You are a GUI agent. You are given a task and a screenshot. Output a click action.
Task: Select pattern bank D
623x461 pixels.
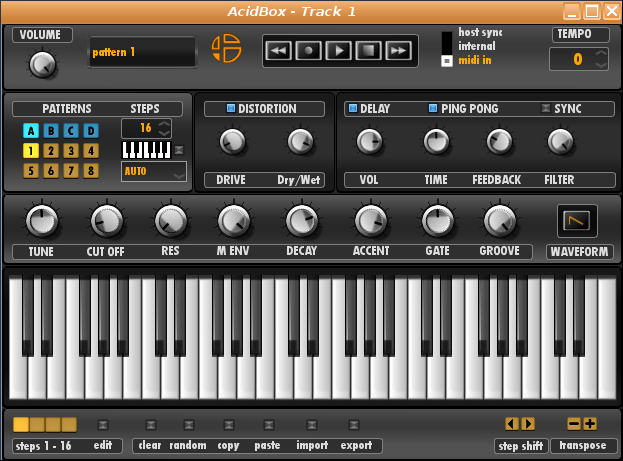pyautogui.click(x=91, y=130)
